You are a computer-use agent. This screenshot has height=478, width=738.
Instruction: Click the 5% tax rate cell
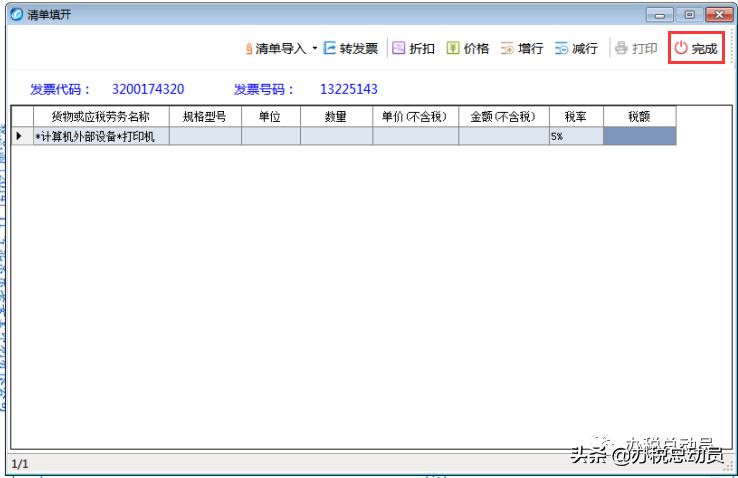tap(576, 136)
